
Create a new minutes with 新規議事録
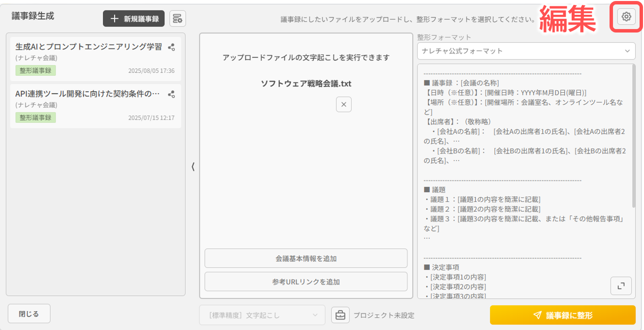133,18
